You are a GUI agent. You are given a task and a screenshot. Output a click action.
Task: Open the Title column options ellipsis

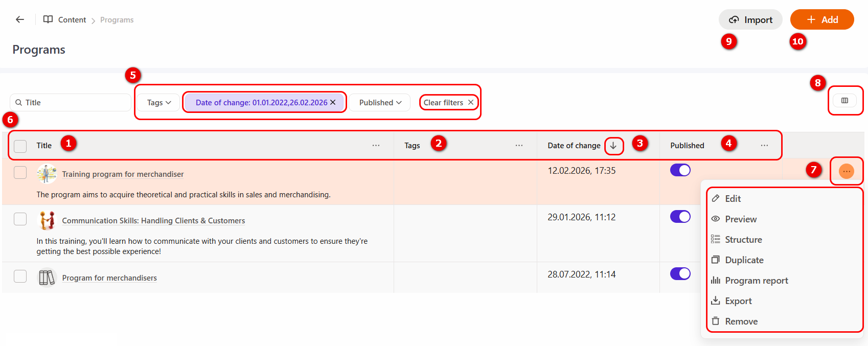click(376, 146)
